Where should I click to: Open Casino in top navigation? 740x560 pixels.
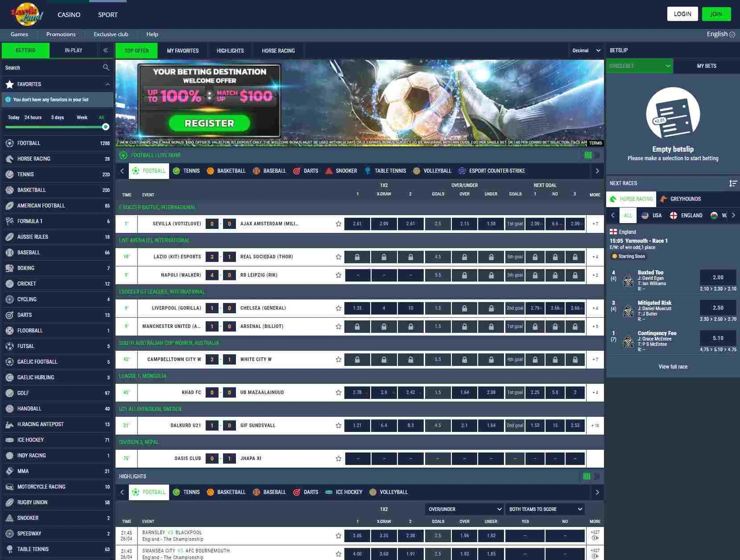[69, 15]
